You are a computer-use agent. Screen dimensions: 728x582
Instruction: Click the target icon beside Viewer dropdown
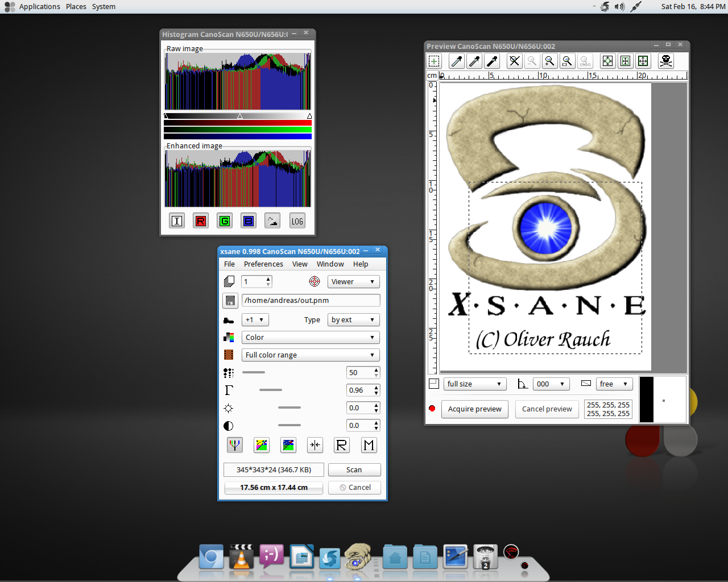point(315,281)
